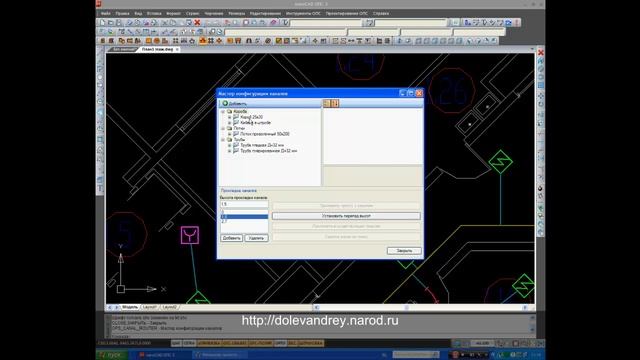
Task: Click the Open file icon in top toolbar
Action: pos(111,22)
